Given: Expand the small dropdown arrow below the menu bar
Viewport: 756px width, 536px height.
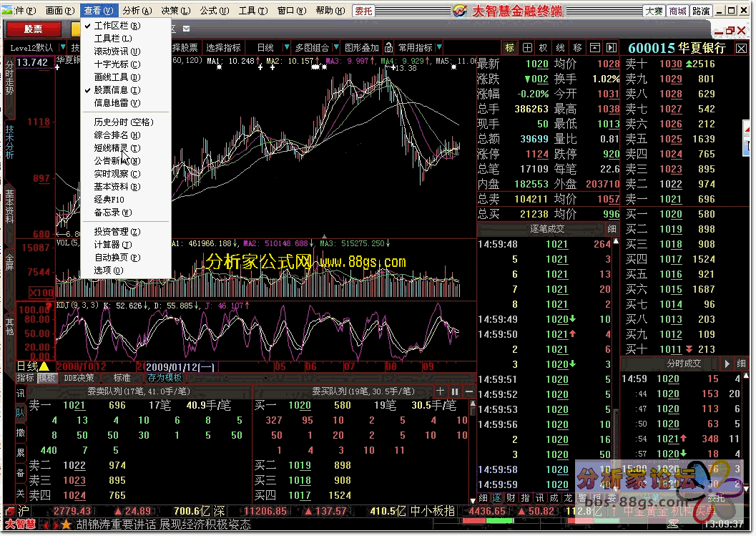Looking at the screenshot, I should point(187,29).
